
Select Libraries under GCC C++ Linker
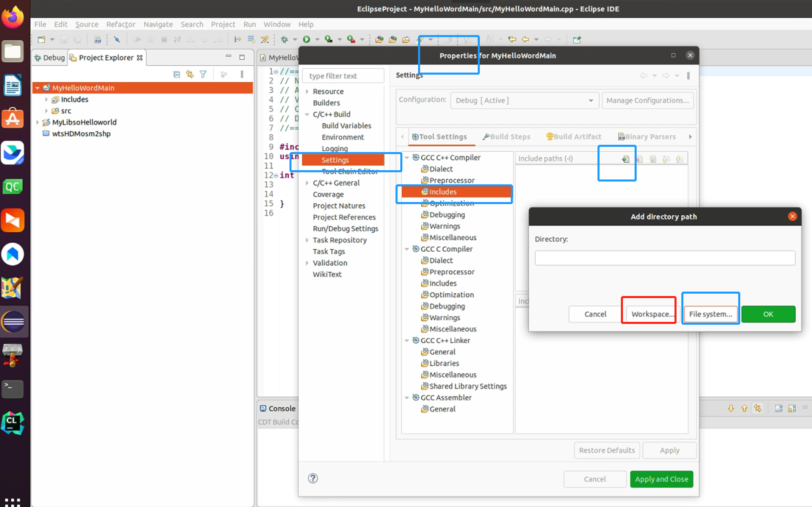coord(444,363)
